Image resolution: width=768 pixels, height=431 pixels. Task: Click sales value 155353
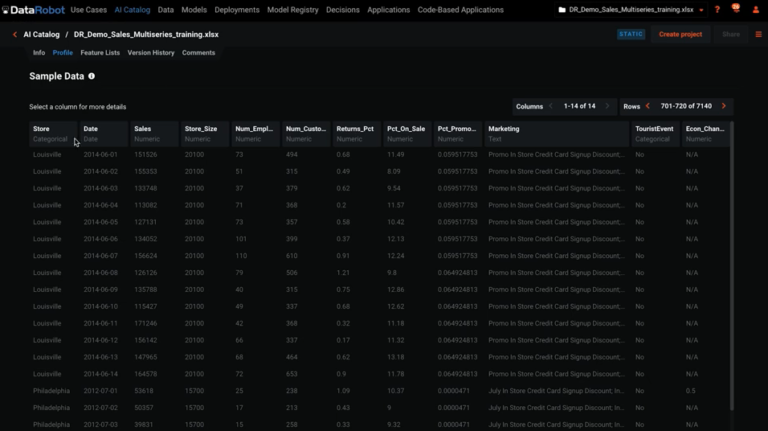tap(145, 171)
